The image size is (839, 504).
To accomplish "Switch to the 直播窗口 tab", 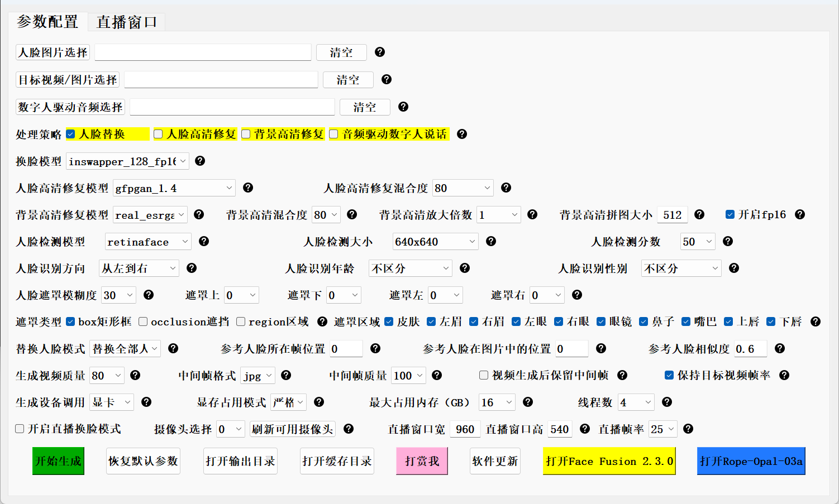I will click(x=127, y=22).
